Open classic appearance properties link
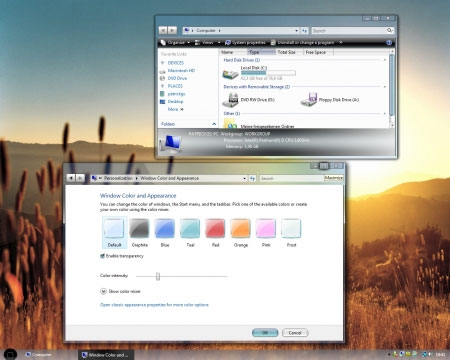Image resolution: width=450 pixels, height=360 pixels. (154, 305)
